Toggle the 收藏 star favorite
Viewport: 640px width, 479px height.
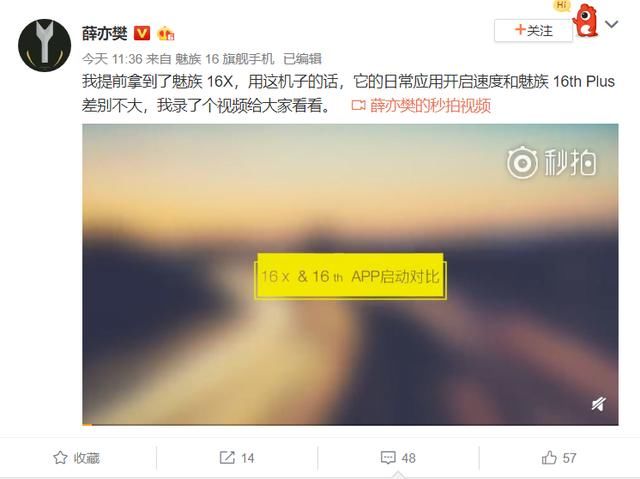point(77,458)
